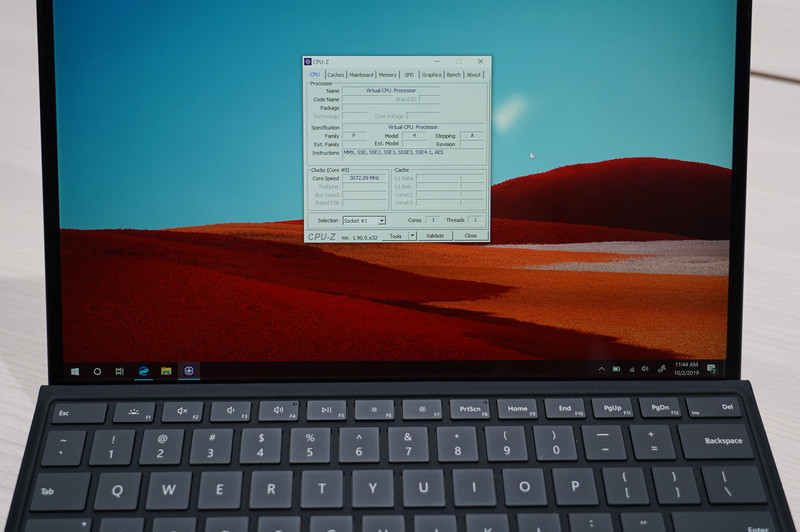Viewport: 800px width, 532px height.
Task: Check the battery status icon
Action: pyautogui.click(x=616, y=369)
